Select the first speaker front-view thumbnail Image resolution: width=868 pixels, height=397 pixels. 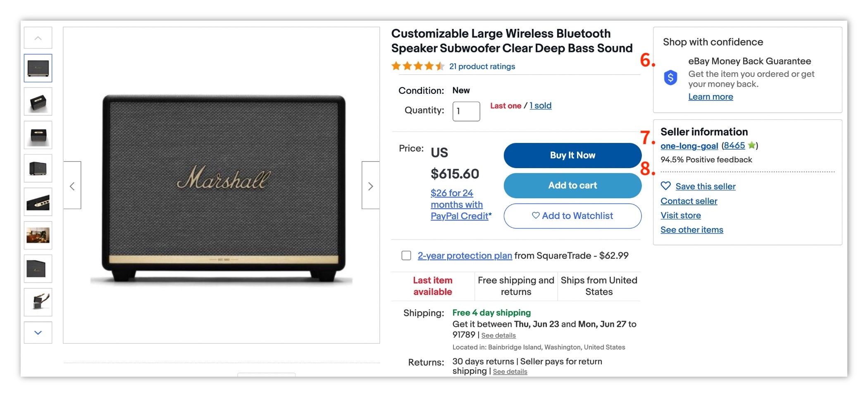(x=38, y=68)
